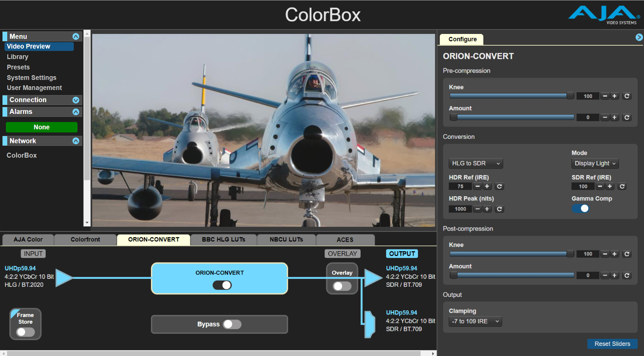The width and height of the screenshot is (644, 356).
Task: Click the AJA Video Systems logo
Action: click(604, 14)
